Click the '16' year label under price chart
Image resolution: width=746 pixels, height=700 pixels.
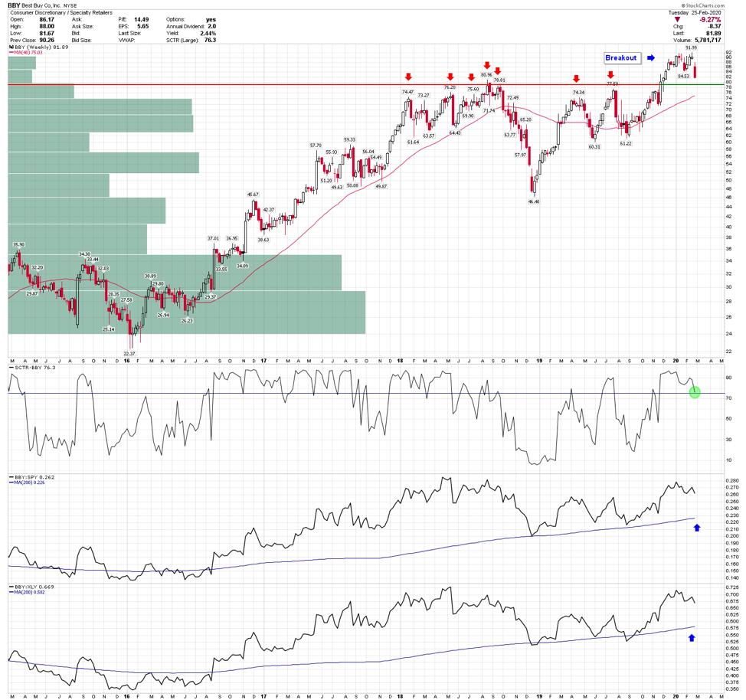[126, 361]
